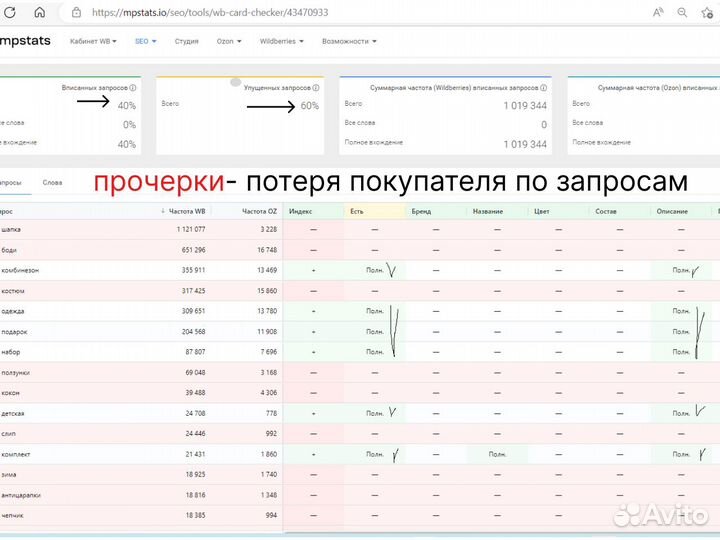Click WB frequency value 651 296

[x=193, y=250]
